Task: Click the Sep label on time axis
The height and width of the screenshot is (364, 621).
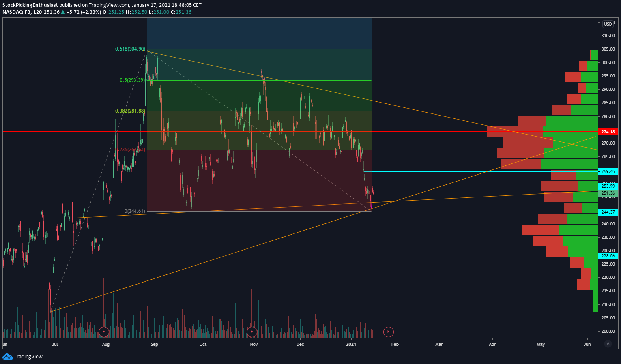Action: pyautogui.click(x=154, y=344)
